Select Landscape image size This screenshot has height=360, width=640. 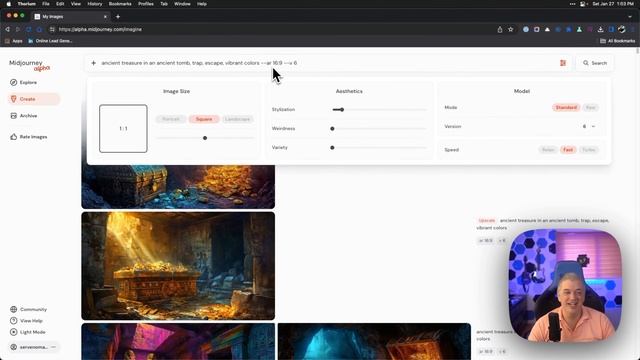coord(238,119)
